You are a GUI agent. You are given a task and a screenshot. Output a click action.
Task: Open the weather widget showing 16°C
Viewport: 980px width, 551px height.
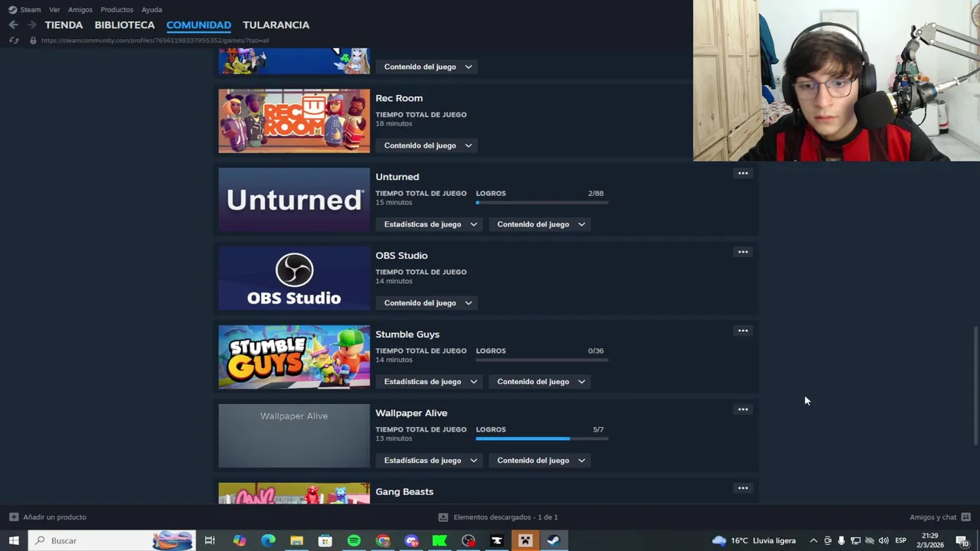pyautogui.click(x=754, y=540)
